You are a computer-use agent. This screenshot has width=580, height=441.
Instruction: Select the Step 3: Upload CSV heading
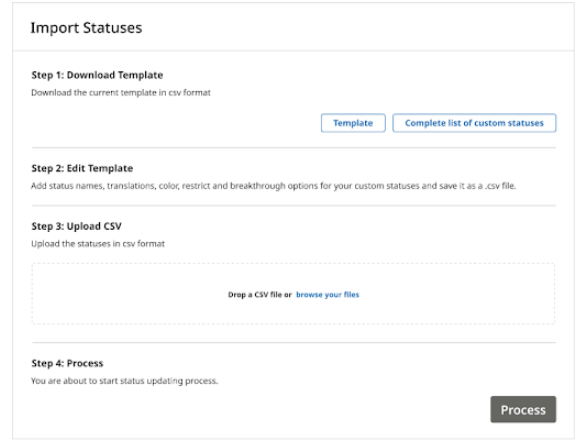pos(77,226)
